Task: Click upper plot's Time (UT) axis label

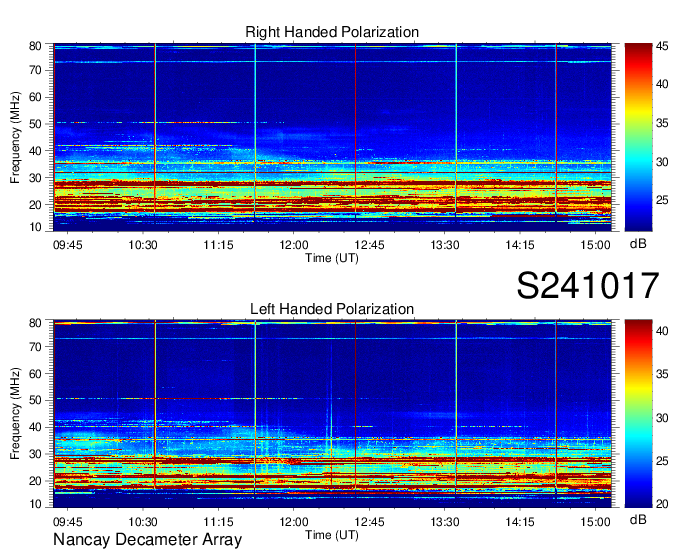Action: [332, 258]
